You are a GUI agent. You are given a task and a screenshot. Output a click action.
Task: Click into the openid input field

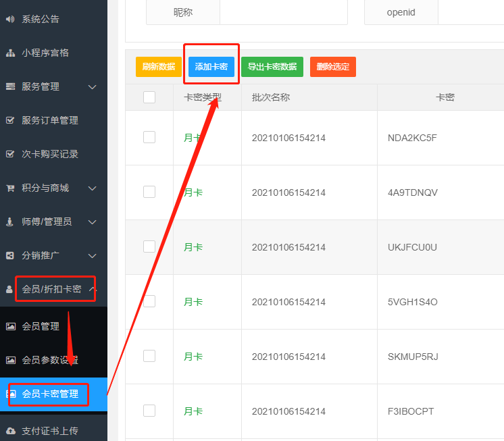[x=471, y=12]
